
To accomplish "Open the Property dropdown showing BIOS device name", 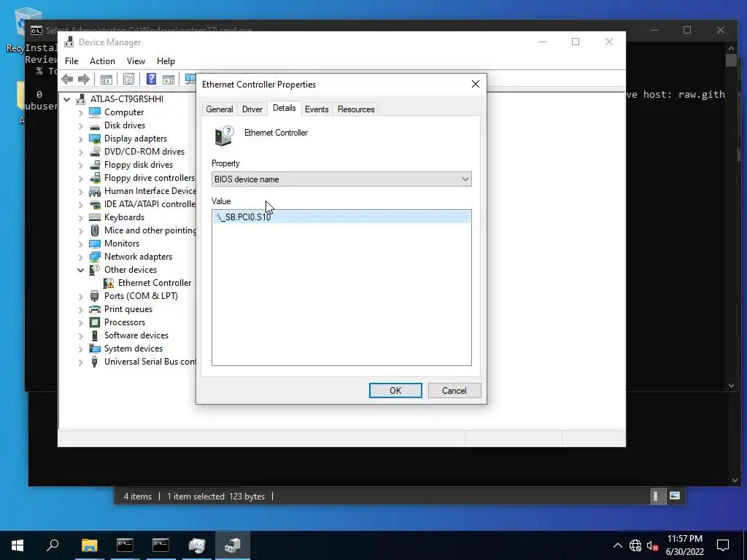I will pyautogui.click(x=341, y=179).
